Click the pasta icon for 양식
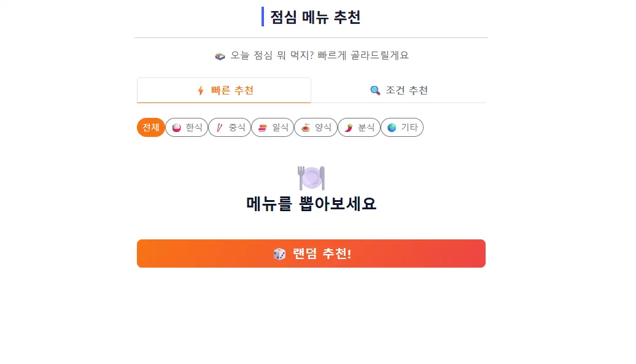The image size is (636, 364). click(x=306, y=128)
